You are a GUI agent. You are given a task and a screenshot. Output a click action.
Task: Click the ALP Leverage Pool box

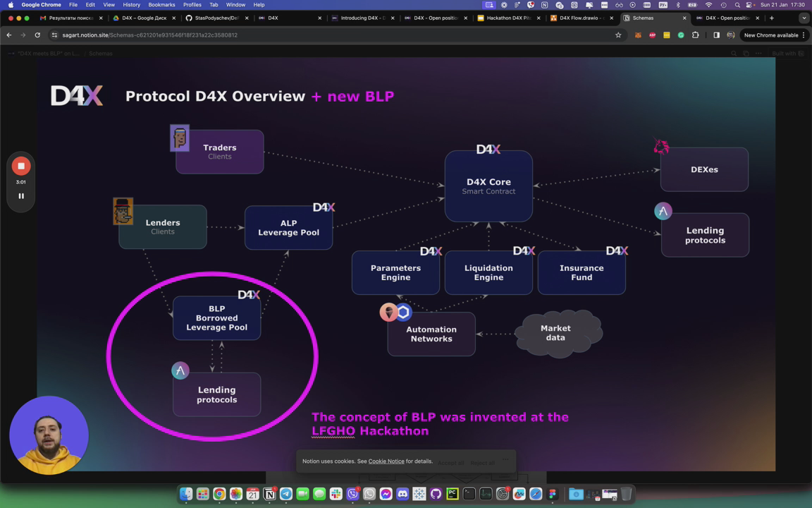pos(288,228)
